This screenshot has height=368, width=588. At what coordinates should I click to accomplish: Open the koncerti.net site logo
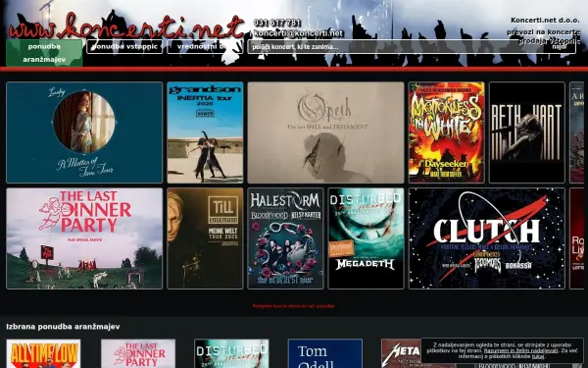tap(126, 26)
